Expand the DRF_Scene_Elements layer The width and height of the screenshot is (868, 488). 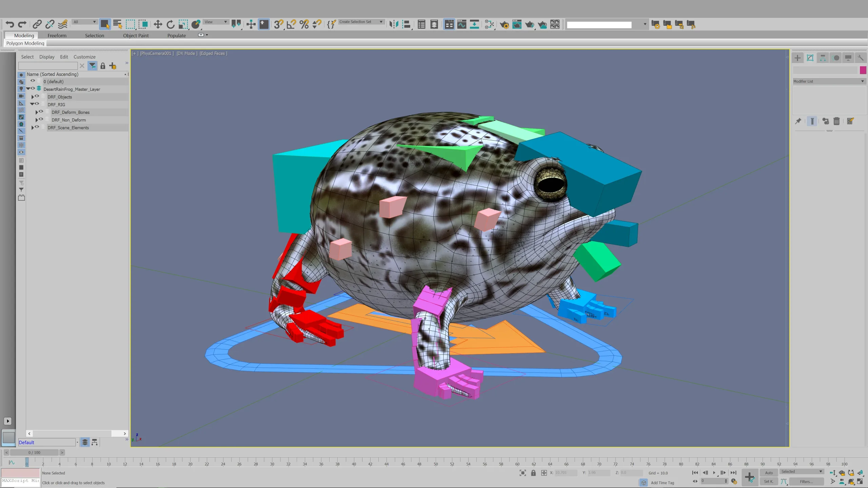click(33, 128)
